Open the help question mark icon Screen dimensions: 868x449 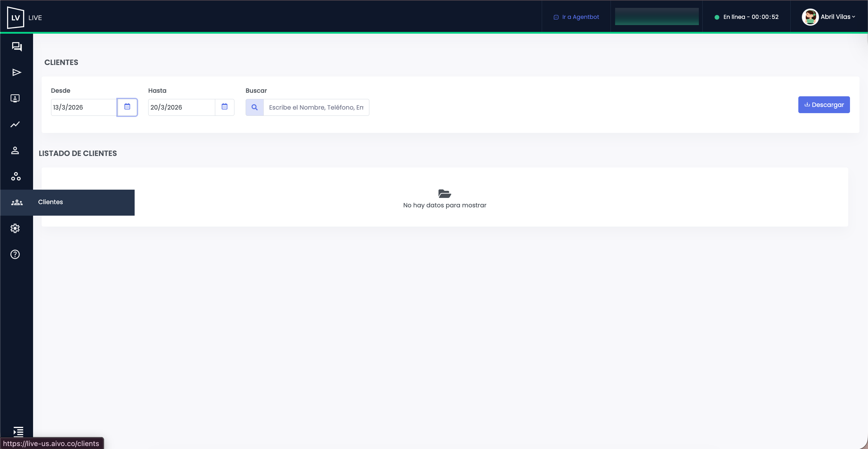tap(15, 254)
